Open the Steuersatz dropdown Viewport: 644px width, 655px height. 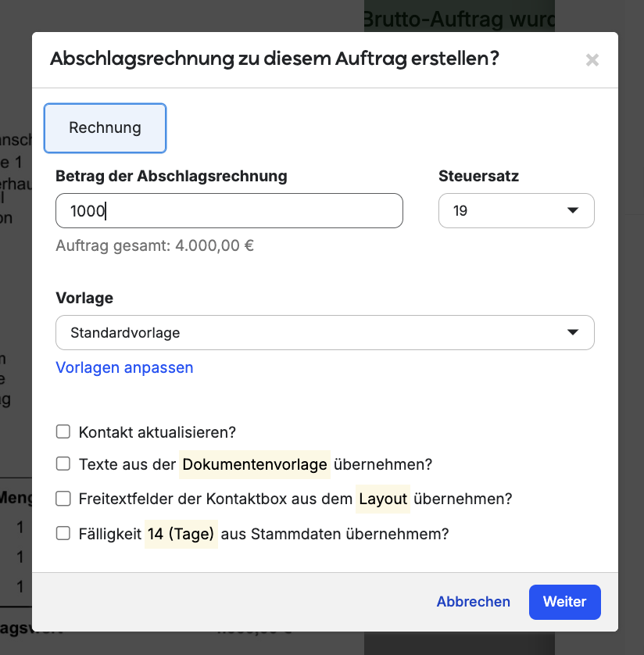coord(516,211)
